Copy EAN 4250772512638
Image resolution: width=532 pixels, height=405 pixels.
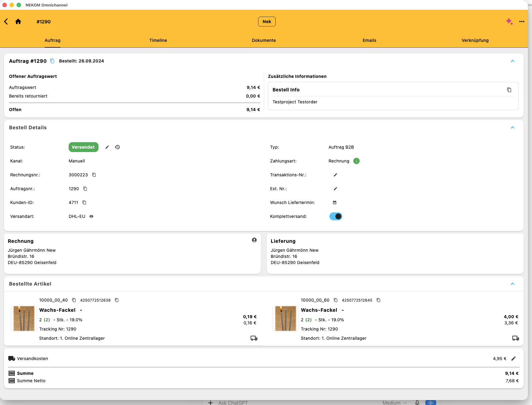click(x=117, y=300)
